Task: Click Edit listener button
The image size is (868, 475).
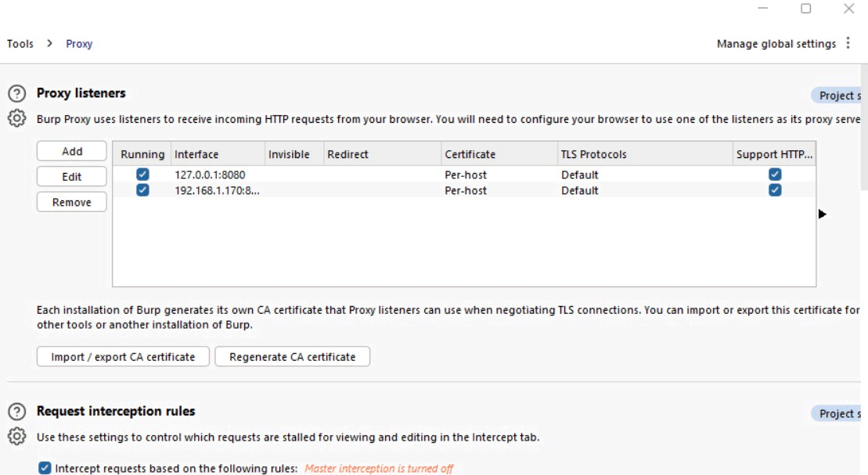Action: (x=72, y=177)
